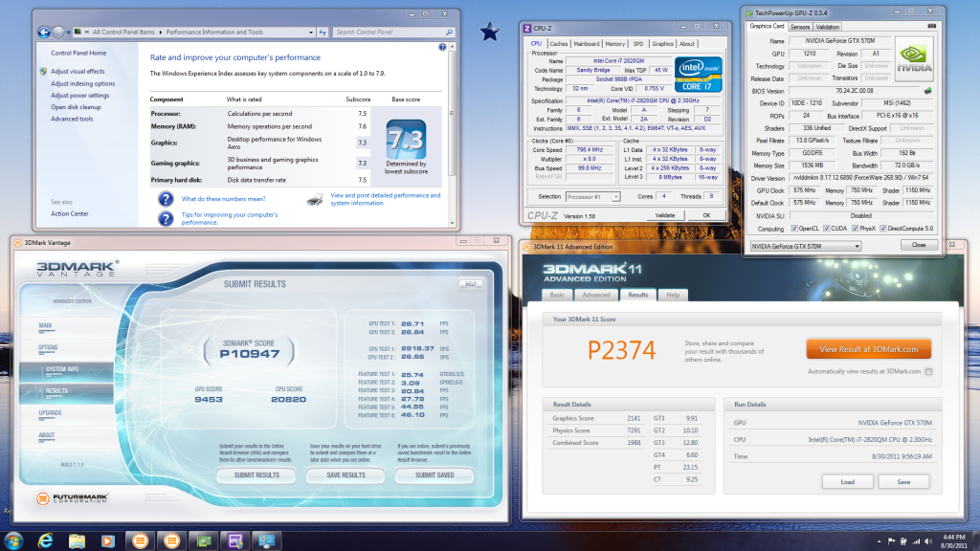The image size is (980, 551).
Task: Check 'Automatically view results at 3DMark.com'
Action: pyautogui.click(x=928, y=372)
